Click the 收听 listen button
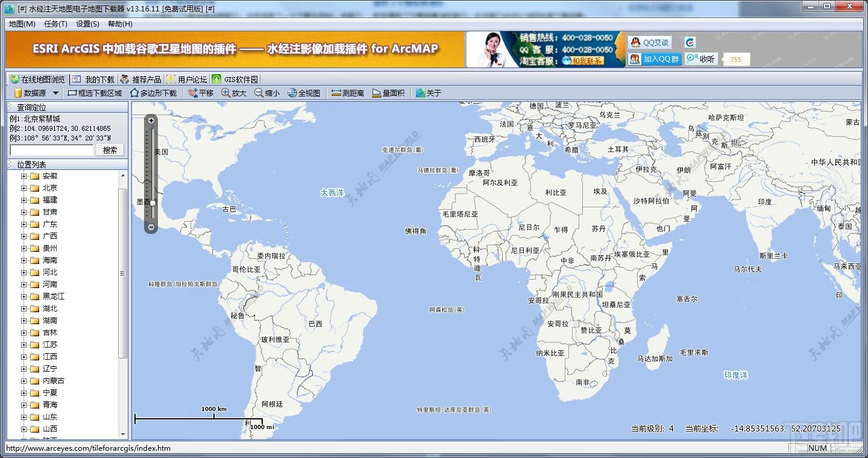Viewport: 868px width, 458px height. click(x=701, y=58)
